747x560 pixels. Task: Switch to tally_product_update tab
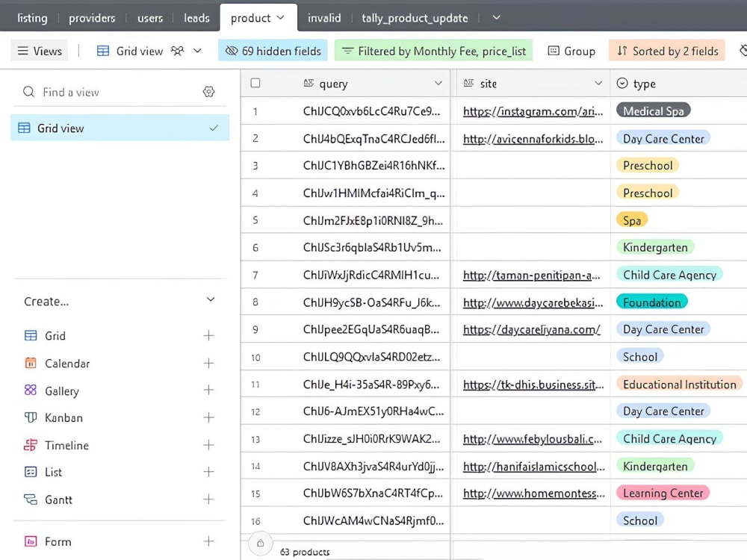coord(415,18)
